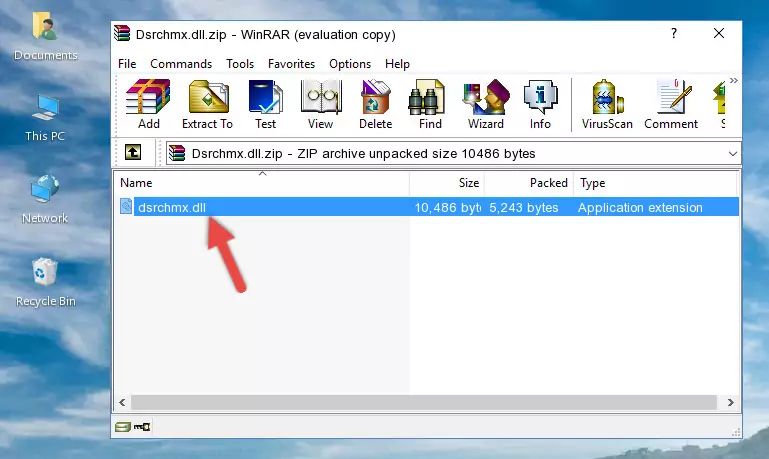Expand hidden toolbar items chevron
This screenshot has height=459, width=769.
733,80
